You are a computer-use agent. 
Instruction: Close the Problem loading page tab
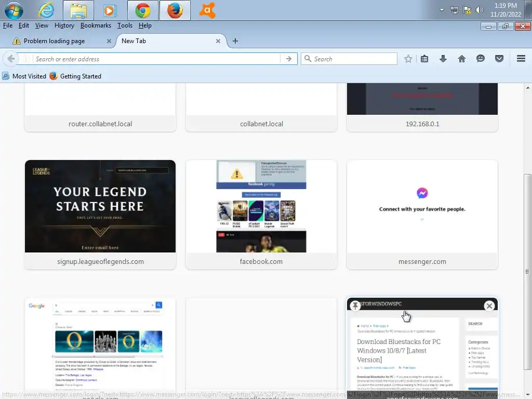pyautogui.click(x=109, y=41)
